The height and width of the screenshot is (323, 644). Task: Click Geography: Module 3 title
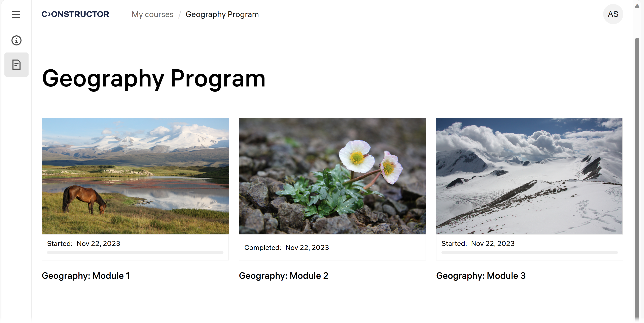(480, 276)
